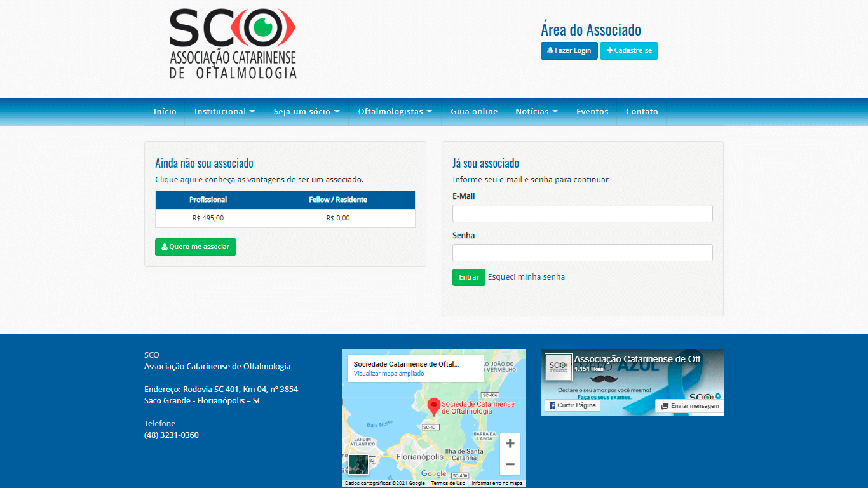Focus the E-Mail input field
Image resolution: width=868 pixels, height=488 pixels.
pyautogui.click(x=582, y=213)
